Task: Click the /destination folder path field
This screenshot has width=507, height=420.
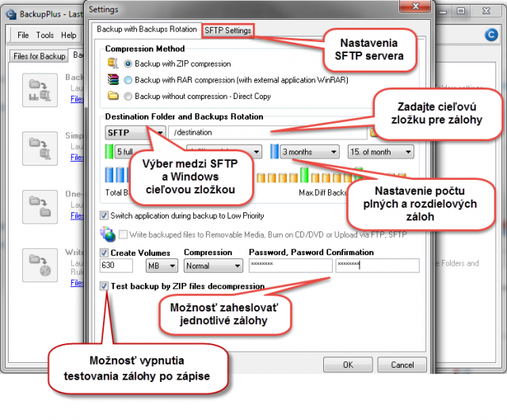Action: [x=268, y=132]
